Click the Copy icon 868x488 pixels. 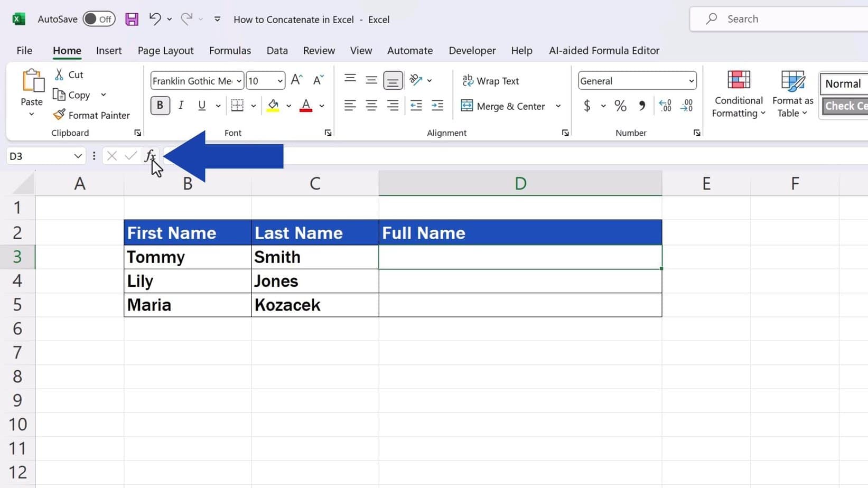click(x=59, y=95)
